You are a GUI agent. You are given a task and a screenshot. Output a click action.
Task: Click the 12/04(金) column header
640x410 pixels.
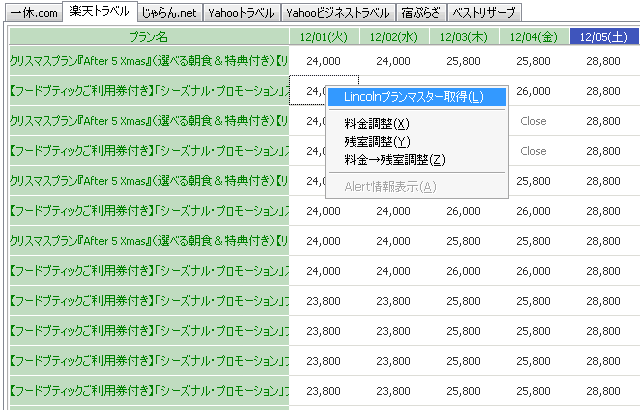(x=533, y=37)
